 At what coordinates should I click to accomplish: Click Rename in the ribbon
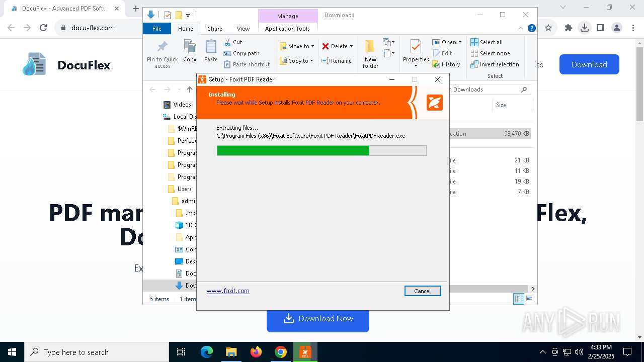(337, 61)
